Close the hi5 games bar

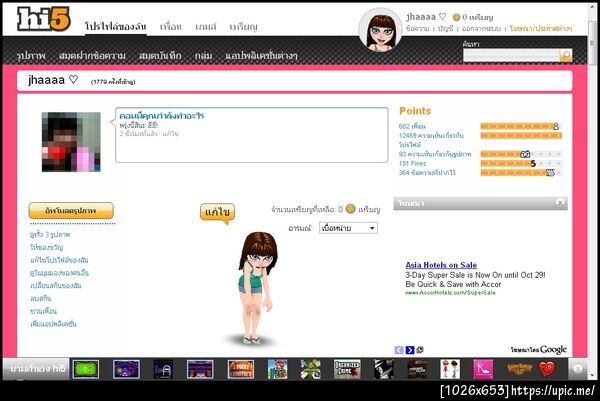click(578, 368)
